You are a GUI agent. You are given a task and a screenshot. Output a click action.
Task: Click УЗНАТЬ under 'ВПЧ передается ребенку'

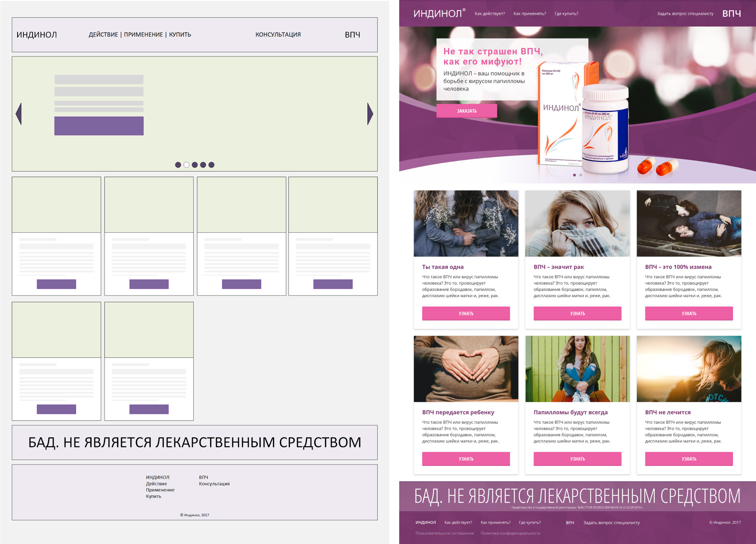(466, 459)
